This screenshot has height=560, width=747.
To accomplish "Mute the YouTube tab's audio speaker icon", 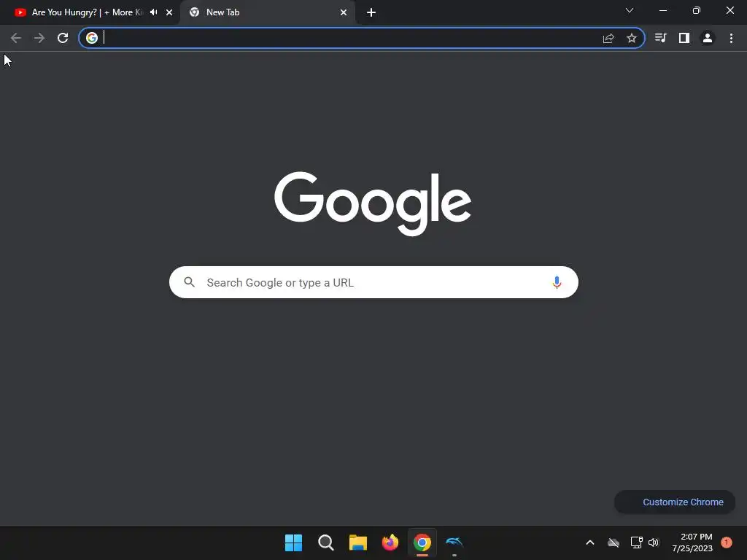I will click(x=153, y=12).
